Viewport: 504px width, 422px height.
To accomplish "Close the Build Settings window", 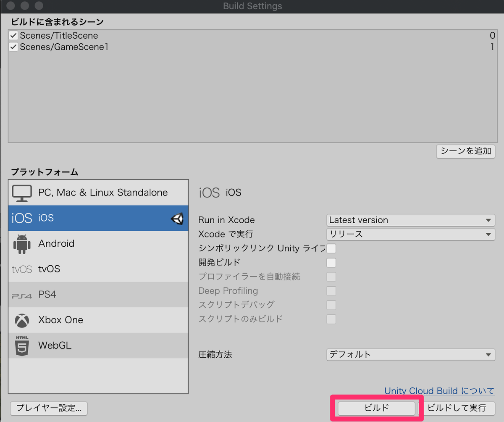I will point(11,6).
